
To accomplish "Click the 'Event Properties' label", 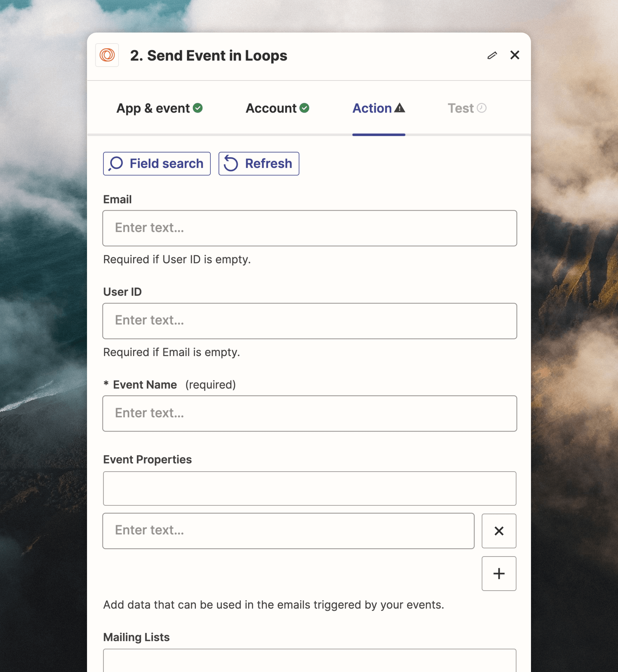I will [x=147, y=459].
